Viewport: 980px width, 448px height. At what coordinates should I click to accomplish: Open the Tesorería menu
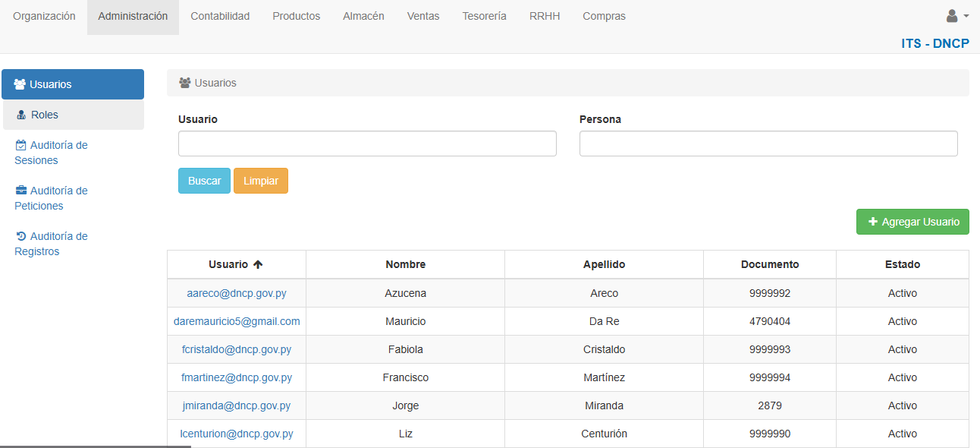click(x=484, y=16)
